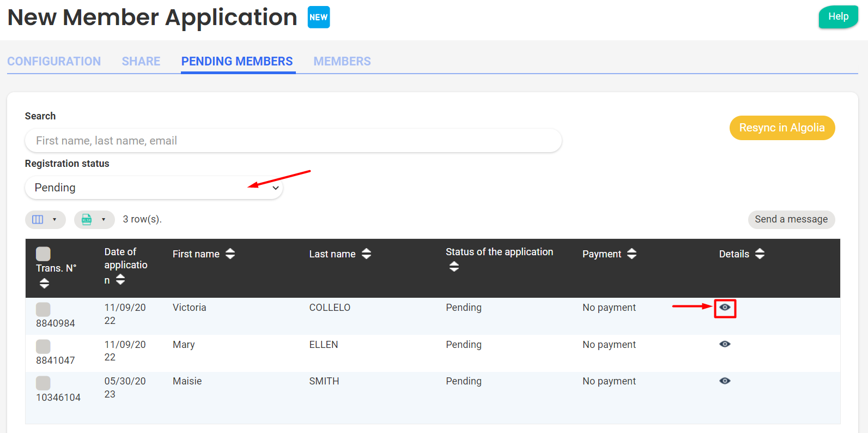View details for Victoria Collelo

[x=725, y=308]
